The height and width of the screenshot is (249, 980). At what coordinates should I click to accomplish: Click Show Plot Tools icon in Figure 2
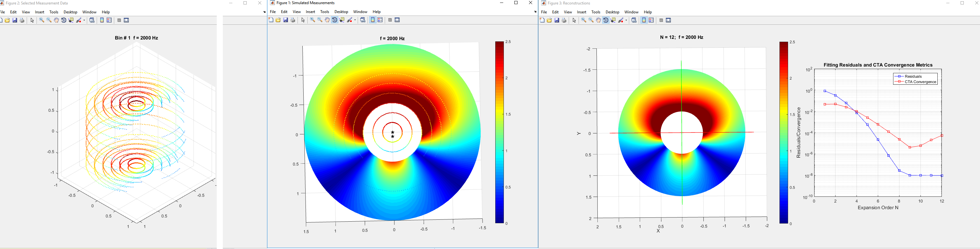click(127, 20)
